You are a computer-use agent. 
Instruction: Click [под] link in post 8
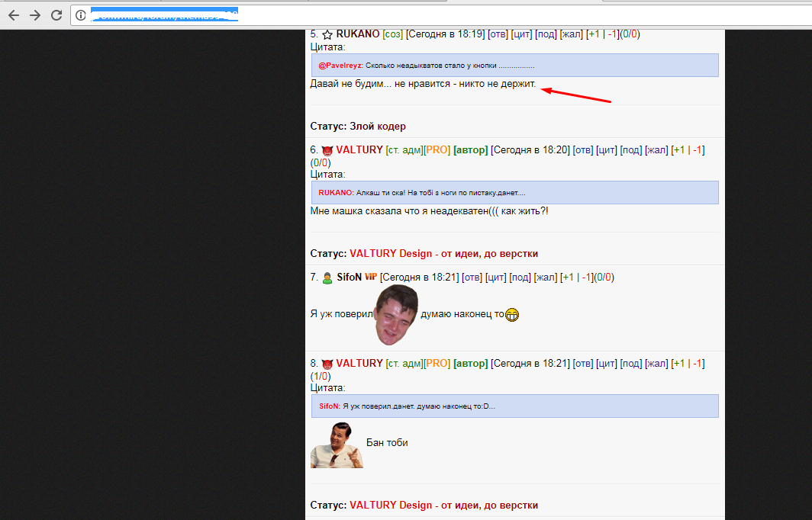(x=630, y=364)
